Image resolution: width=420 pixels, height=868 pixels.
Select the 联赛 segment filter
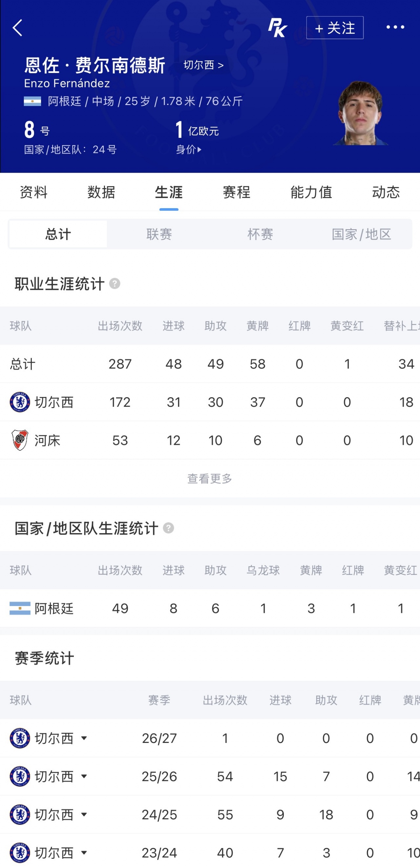click(x=159, y=234)
